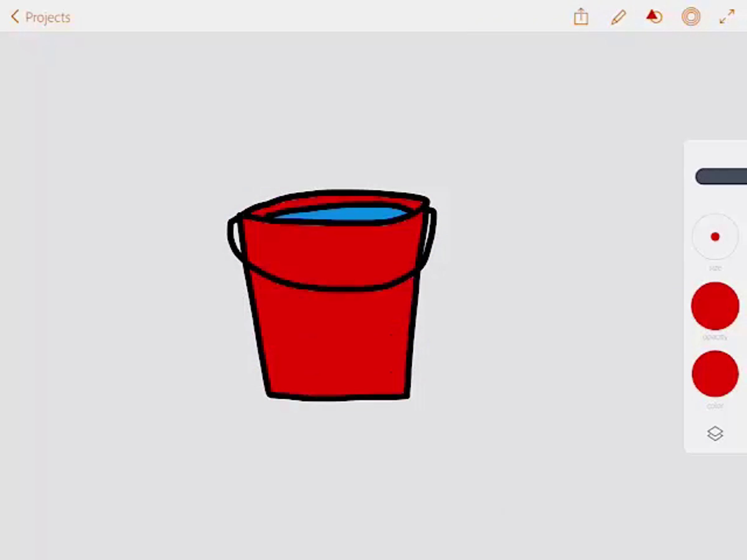
Task: Click the 'color' label under swatch
Action: tap(715, 406)
